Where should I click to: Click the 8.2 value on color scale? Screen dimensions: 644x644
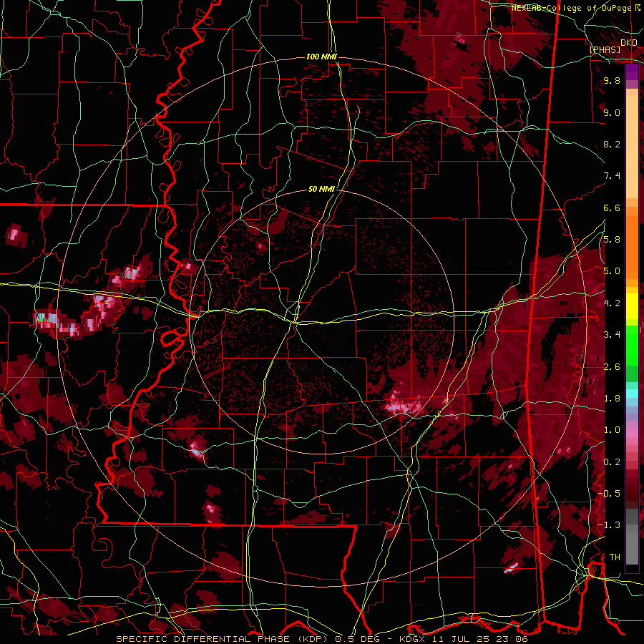612,144
